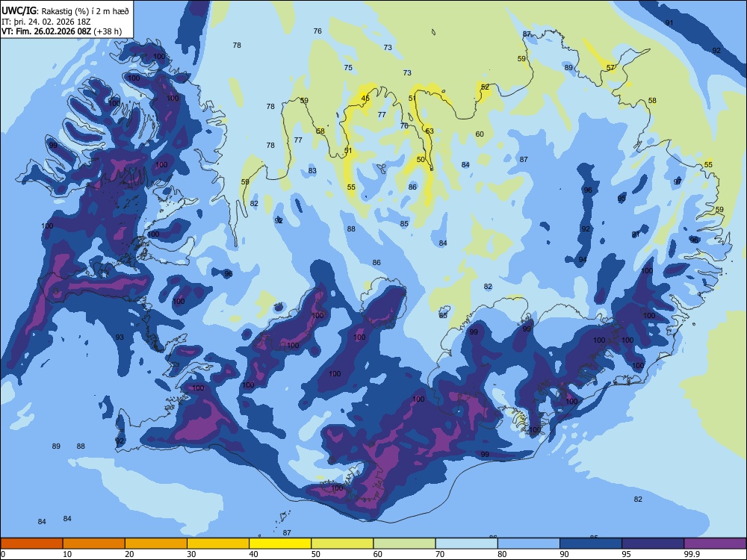Click the light green 60–70 legend swatch

click(x=404, y=544)
